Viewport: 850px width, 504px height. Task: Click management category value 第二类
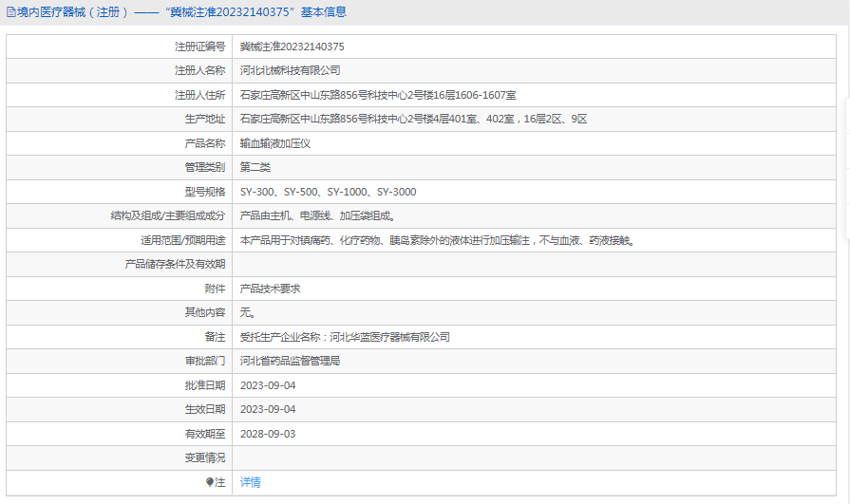pos(255,167)
